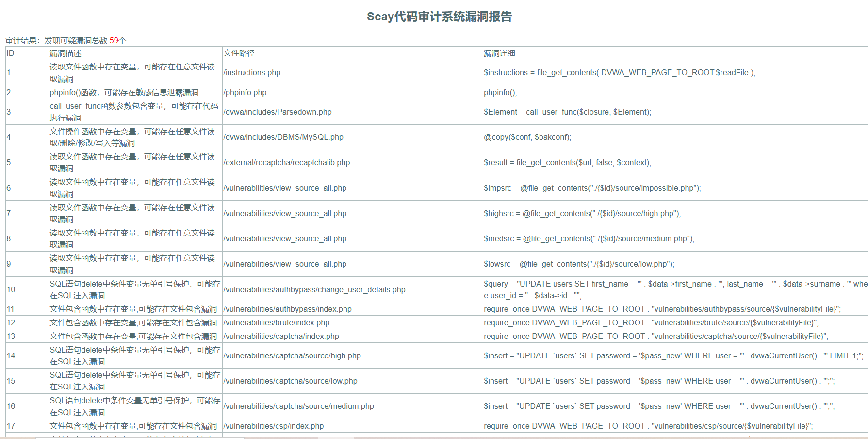Click the /vulnerabilities/brute/index.php path
Screen dimensions: 868x439
coord(276,322)
